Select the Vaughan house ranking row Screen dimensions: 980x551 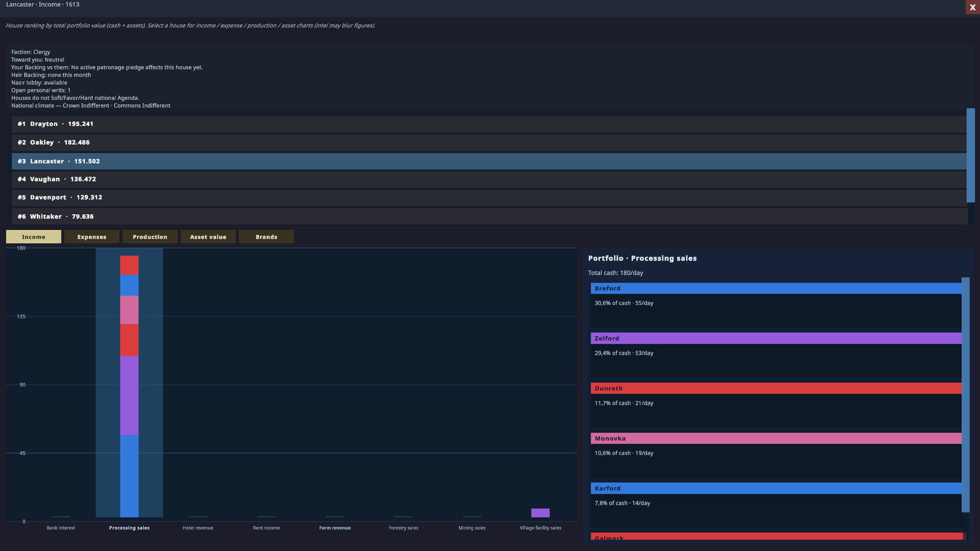(489, 179)
